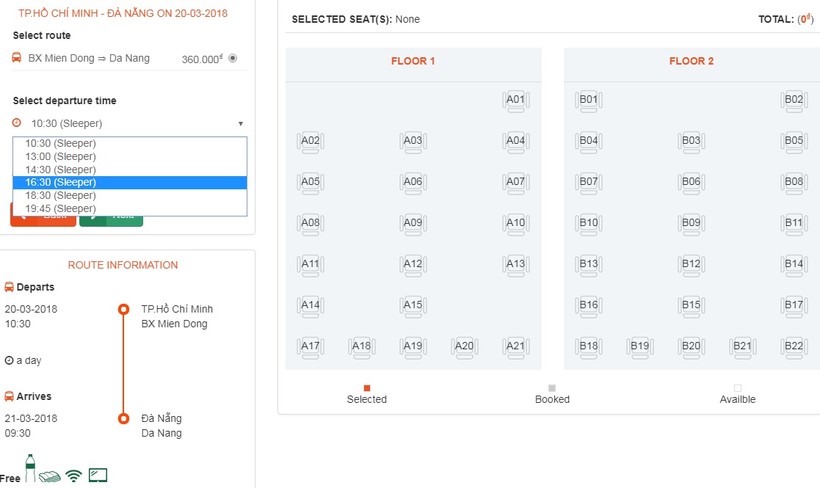
Task: Click the orange Back button
Action: point(43,219)
